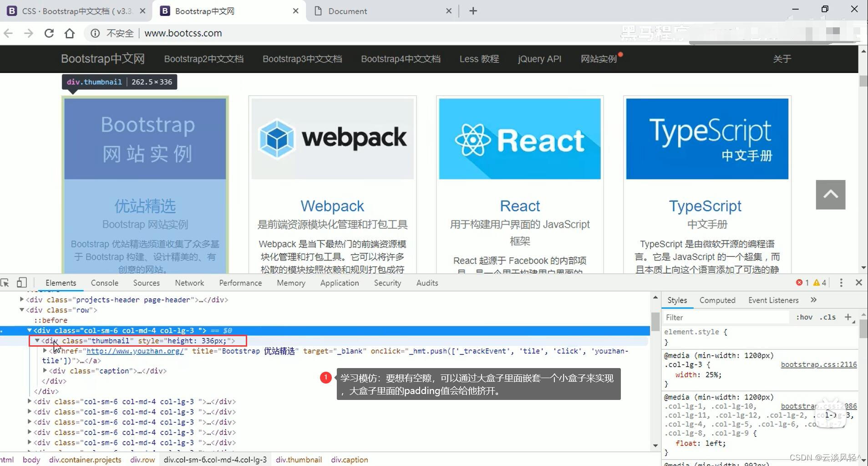The image size is (868, 466).
Task: Open Bootstrap3中文文档 nav link
Action: [x=302, y=59]
